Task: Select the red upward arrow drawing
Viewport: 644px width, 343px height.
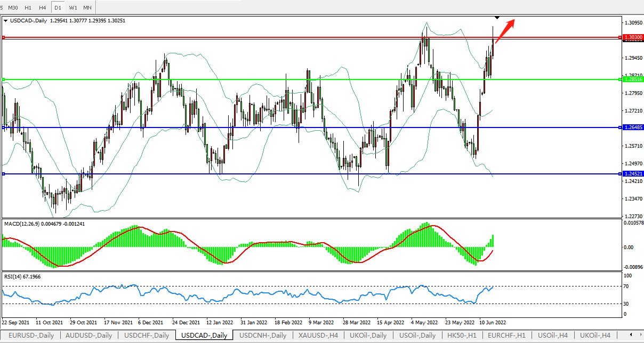Action: (504, 31)
